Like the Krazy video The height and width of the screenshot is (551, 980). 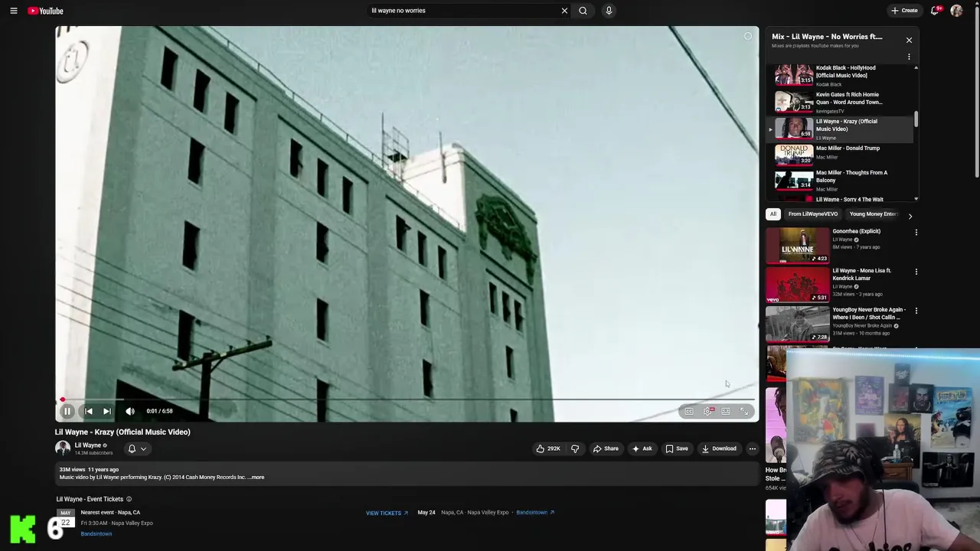(x=547, y=448)
